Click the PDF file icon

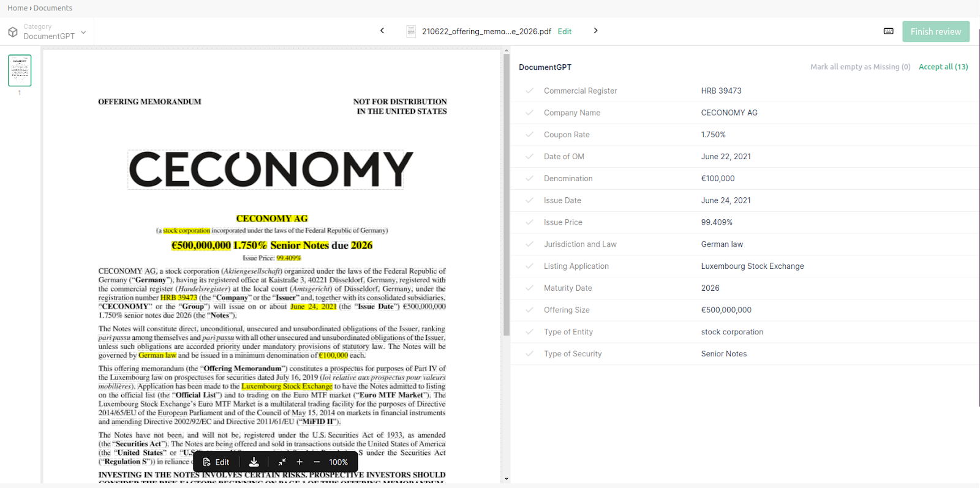411,31
